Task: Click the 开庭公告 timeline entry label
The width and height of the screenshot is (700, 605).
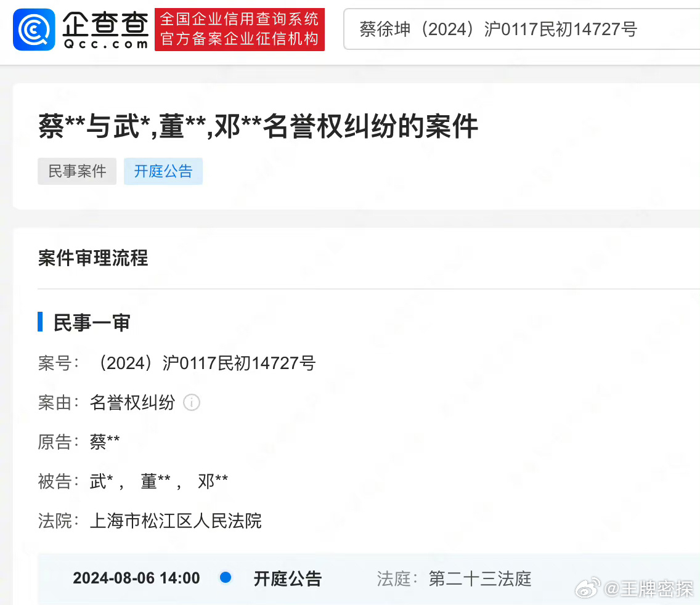Action: (288, 579)
